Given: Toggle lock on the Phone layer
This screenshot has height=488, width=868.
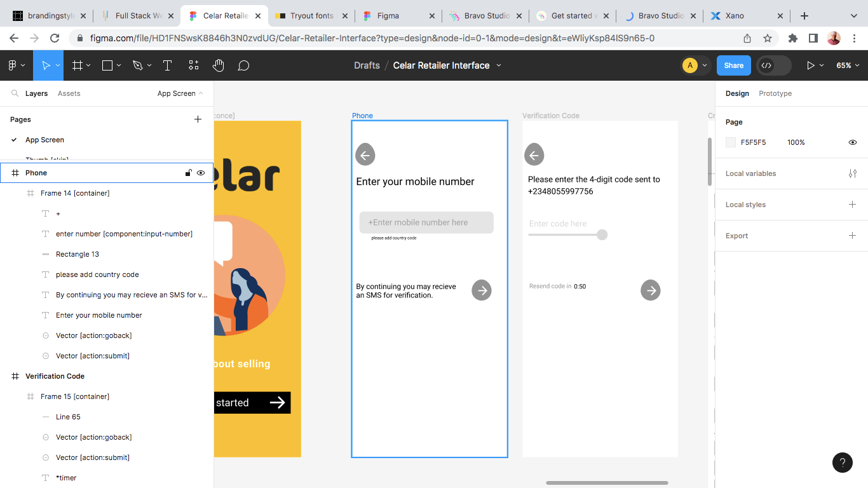Looking at the screenshot, I should pyautogui.click(x=188, y=173).
